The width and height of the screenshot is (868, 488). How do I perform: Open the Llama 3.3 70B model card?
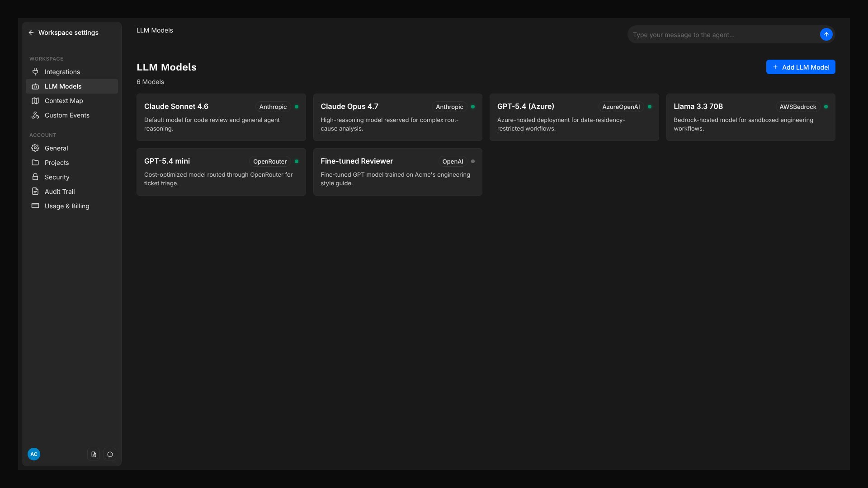pos(751,117)
